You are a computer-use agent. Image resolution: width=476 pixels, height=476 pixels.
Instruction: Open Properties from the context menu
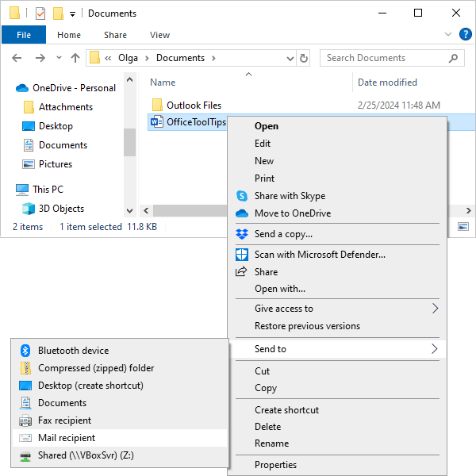coord(337,464)
